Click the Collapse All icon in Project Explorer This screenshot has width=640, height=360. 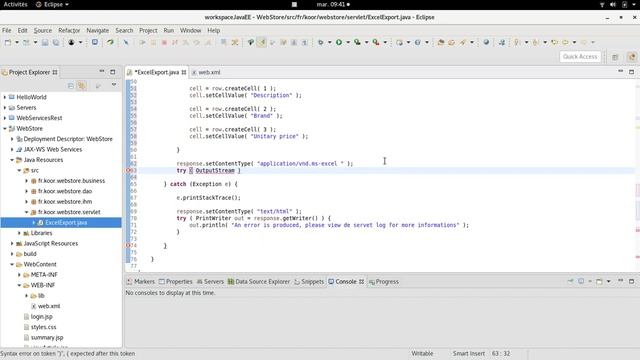pos(71,85)
